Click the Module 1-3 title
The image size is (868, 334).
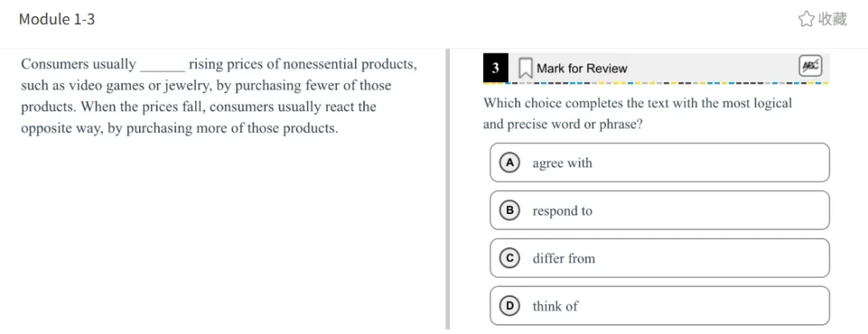tap(57, 19)
